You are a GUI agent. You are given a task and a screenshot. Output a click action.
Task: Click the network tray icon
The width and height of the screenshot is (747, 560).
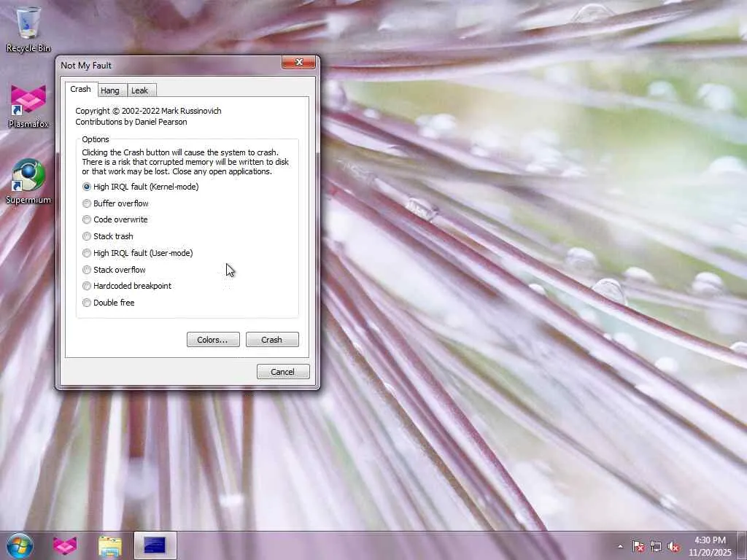pyautogui.click(x=656, y=547)
